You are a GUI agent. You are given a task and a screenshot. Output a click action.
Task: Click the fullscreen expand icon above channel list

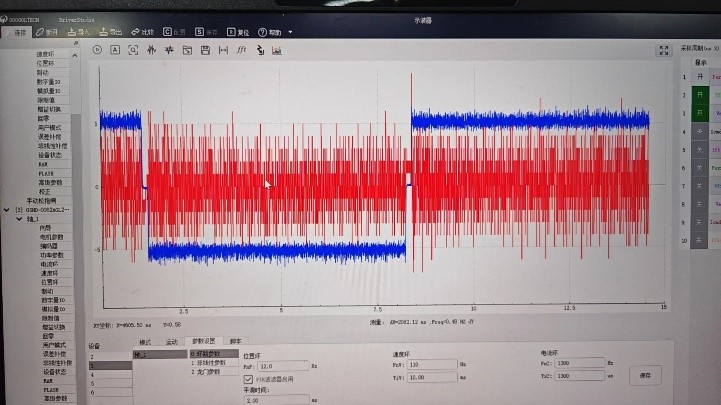coord(662,50)
